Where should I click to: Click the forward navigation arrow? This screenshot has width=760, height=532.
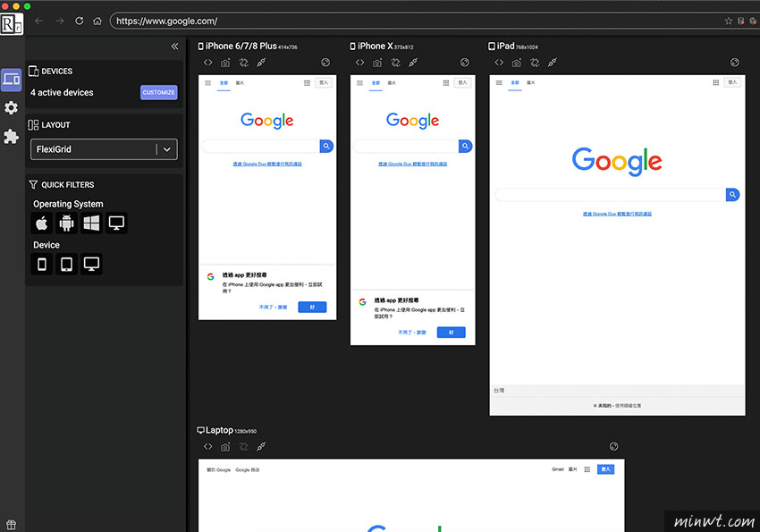tap(60, 21)
